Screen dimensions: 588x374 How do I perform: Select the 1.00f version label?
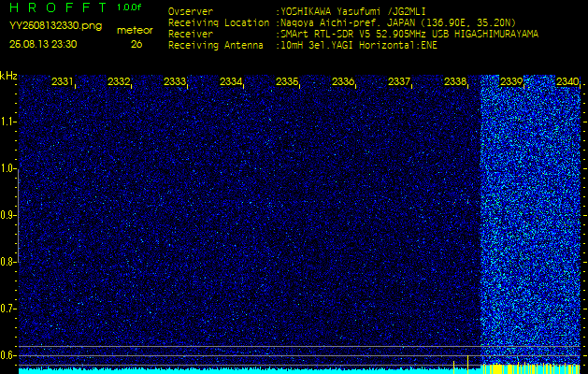tap(129, 7)
